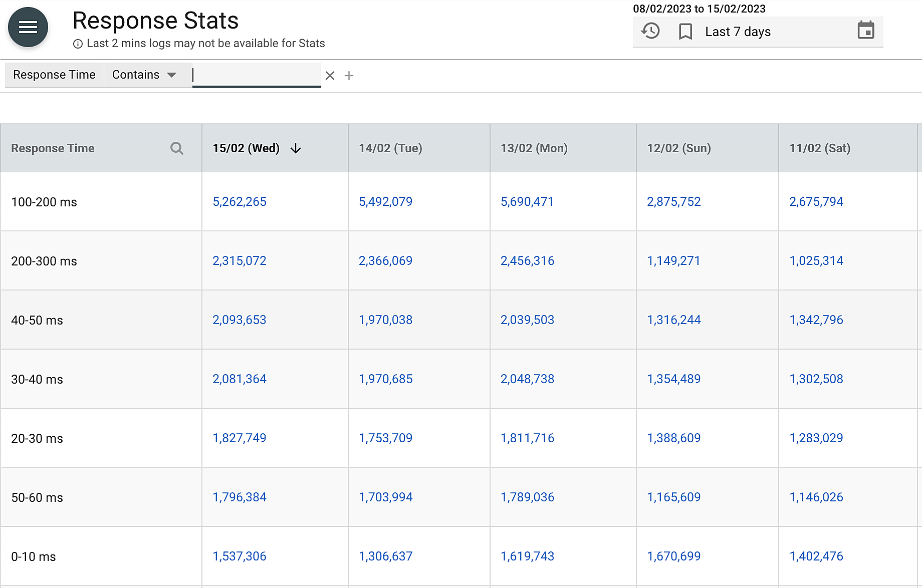Focus the filter value text input
922x588 pixels.
256,75
